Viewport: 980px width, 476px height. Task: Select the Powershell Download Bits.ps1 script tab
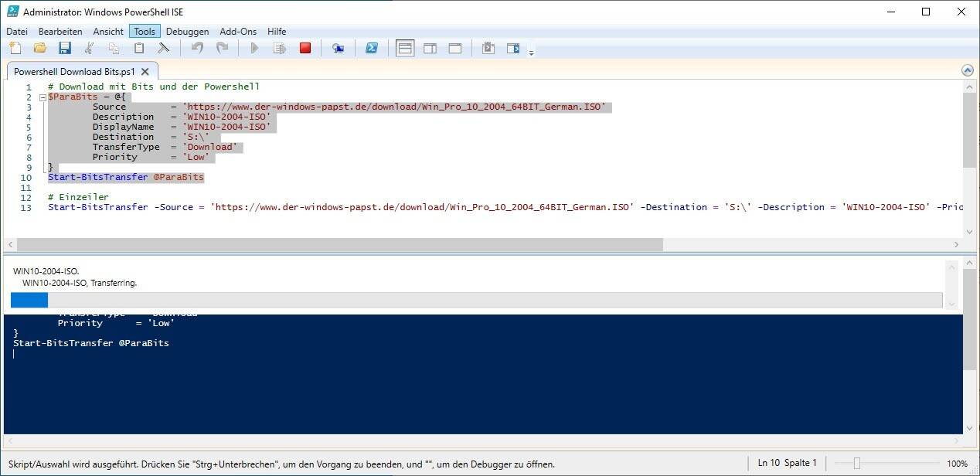[x=74, y=71]
